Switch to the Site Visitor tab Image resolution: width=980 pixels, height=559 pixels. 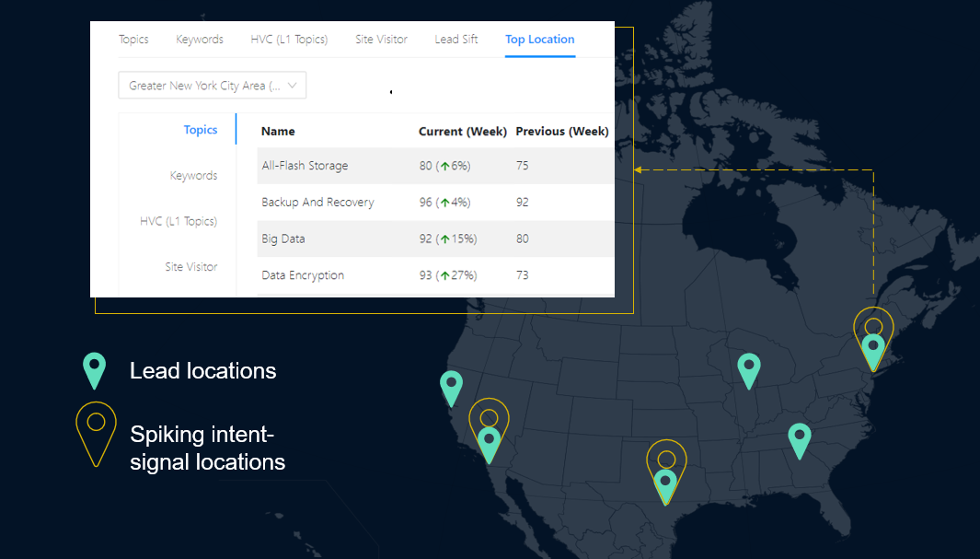(x=381, y=40)
